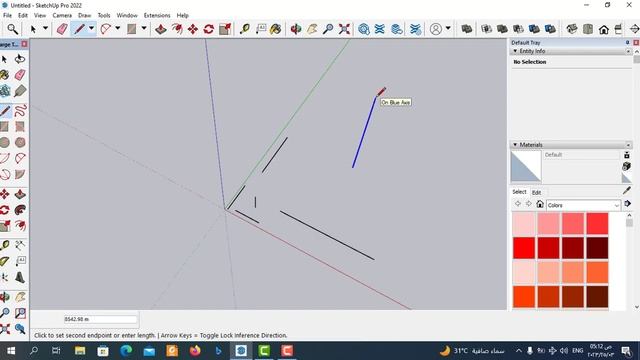Screen dimensions: 640x360
Task: Click the Default material name field
Action: [x=581, y=155]
